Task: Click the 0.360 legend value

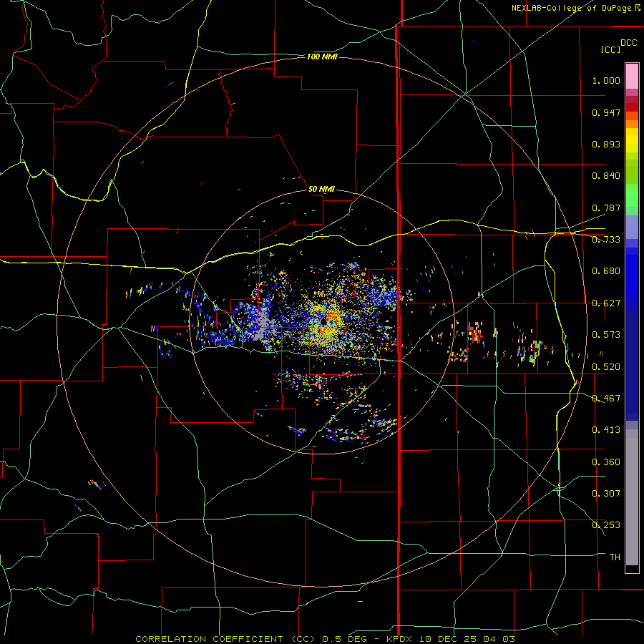Action: point(606,462)
